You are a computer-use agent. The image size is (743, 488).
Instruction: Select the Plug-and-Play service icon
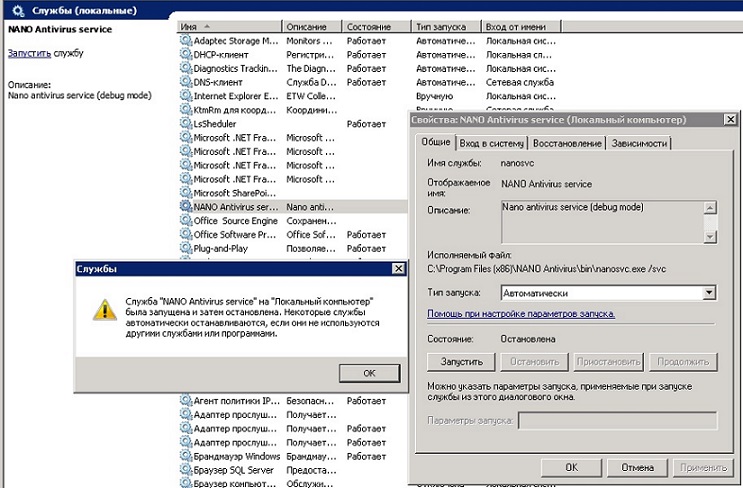pyautogui.click(x=186, y=249)
